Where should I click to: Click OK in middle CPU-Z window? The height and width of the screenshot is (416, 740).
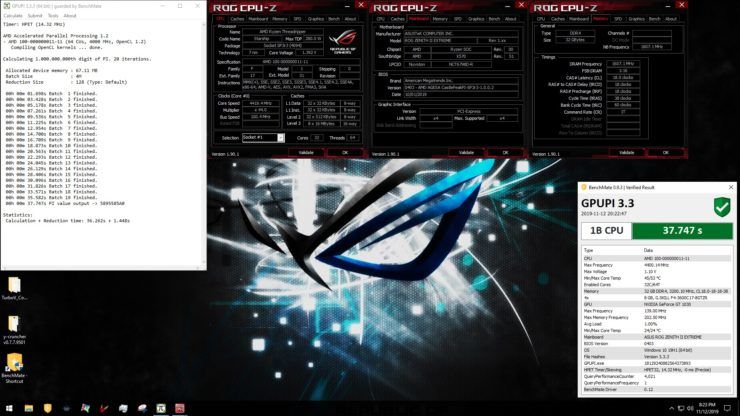tap(505, 153)
